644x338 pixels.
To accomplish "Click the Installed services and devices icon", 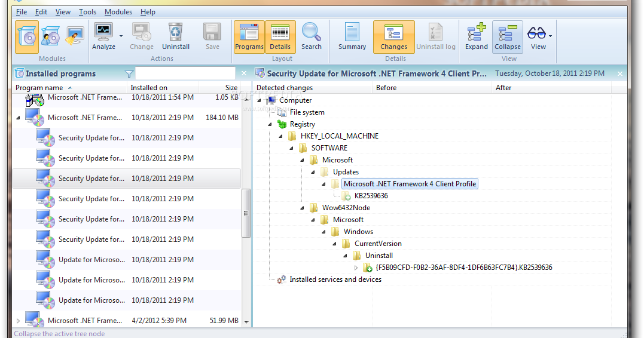I will tap(282, 279).
